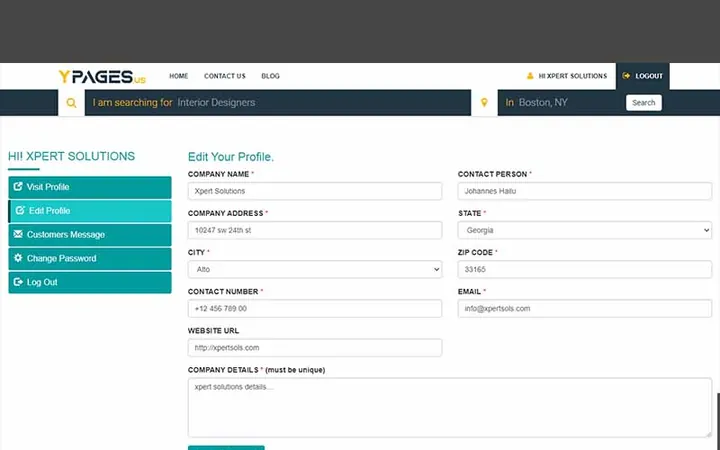Click the Company Name field
This screenshot has width=720, height=450.
pos(315,191)
